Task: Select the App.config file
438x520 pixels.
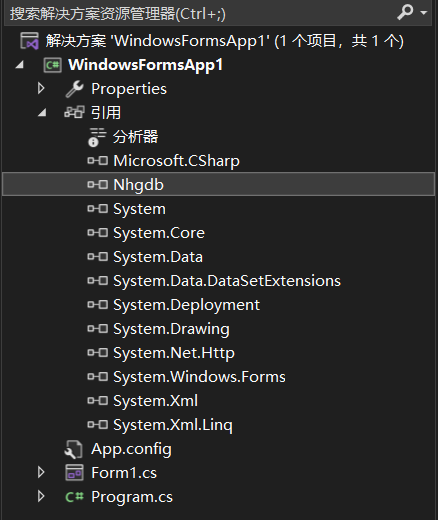Action: click(x=131, y=449)
